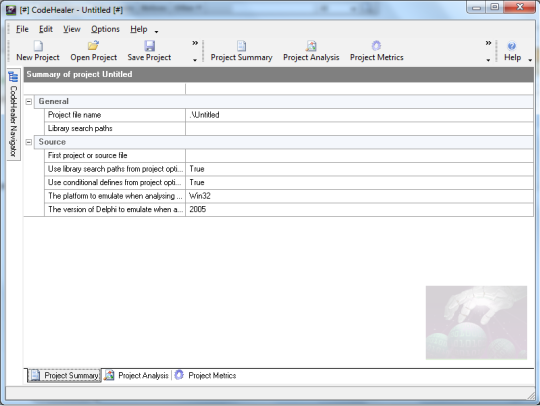Switch to the Project Analysis bottom tab
The image size is (540, 406).
137,375
